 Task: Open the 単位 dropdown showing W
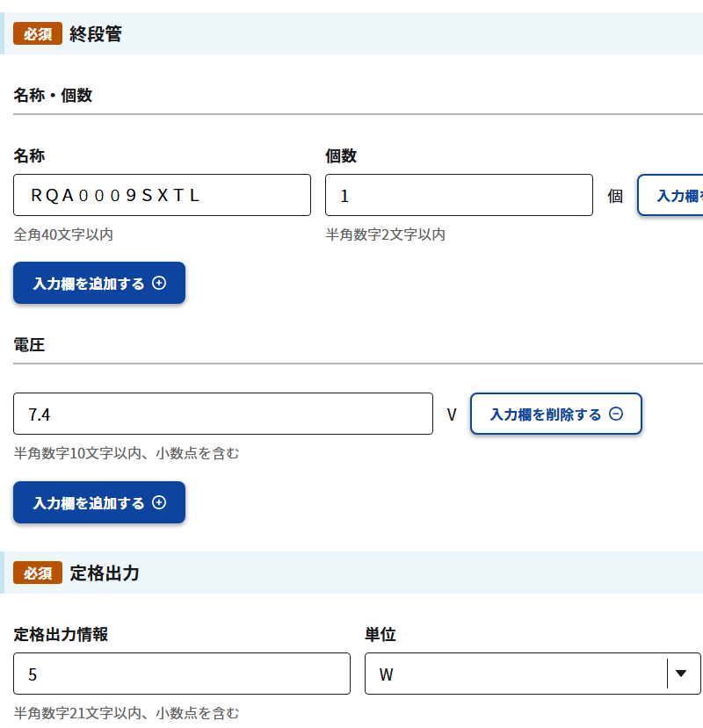(518, 674)
